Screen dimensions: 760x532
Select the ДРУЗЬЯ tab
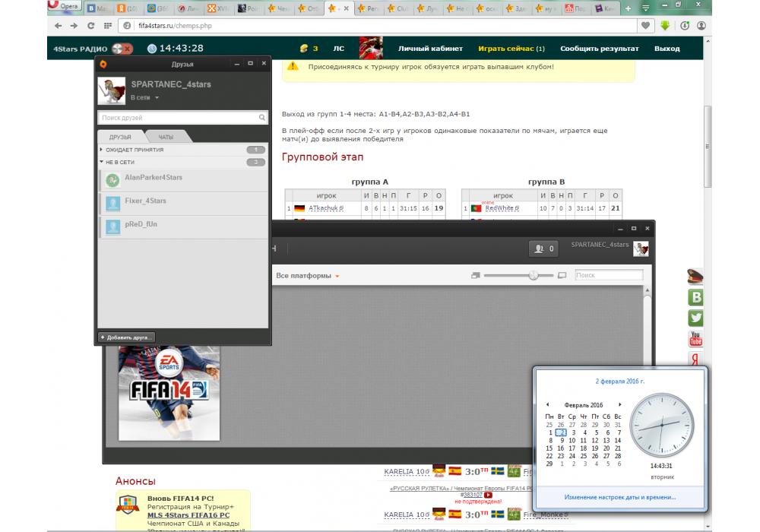click(x=120, y=137)
